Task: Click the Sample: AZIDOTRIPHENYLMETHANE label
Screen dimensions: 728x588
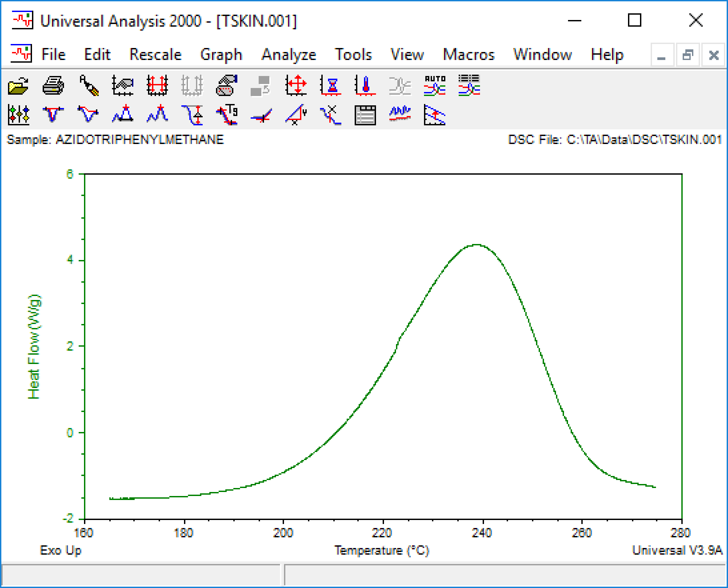Action: [115, 140]
